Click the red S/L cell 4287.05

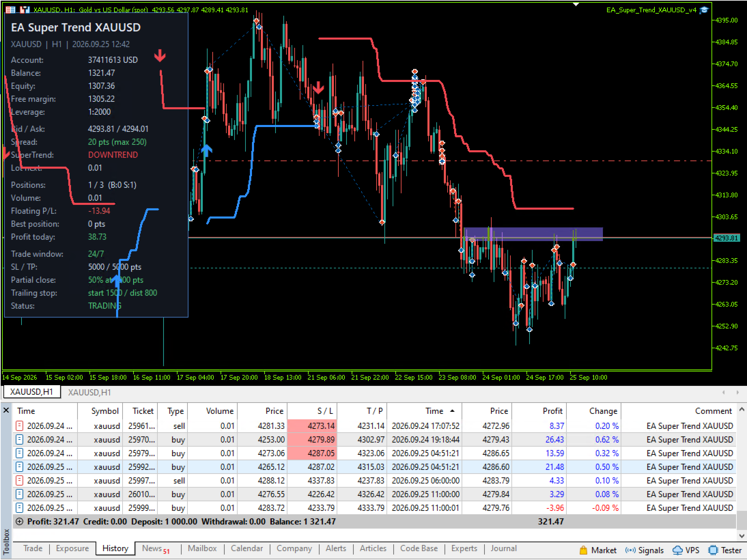pos(312,453)
